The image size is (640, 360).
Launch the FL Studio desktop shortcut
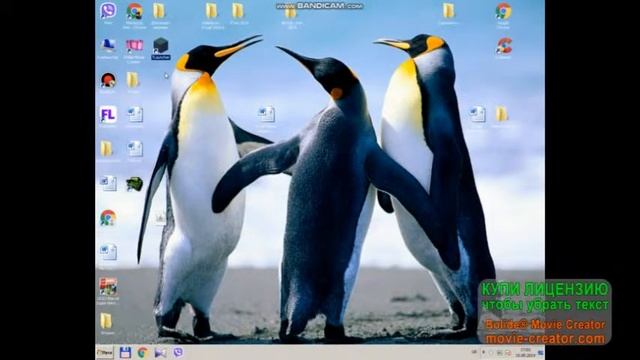108,115
